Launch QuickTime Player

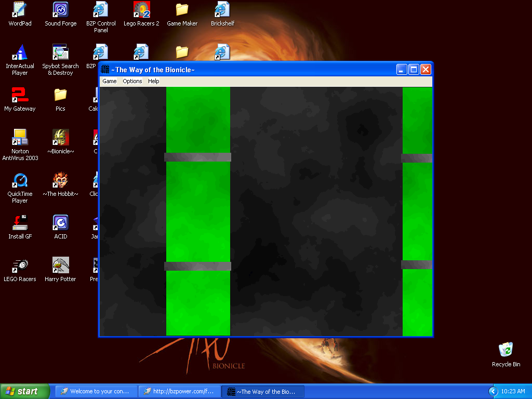(20, 188)
